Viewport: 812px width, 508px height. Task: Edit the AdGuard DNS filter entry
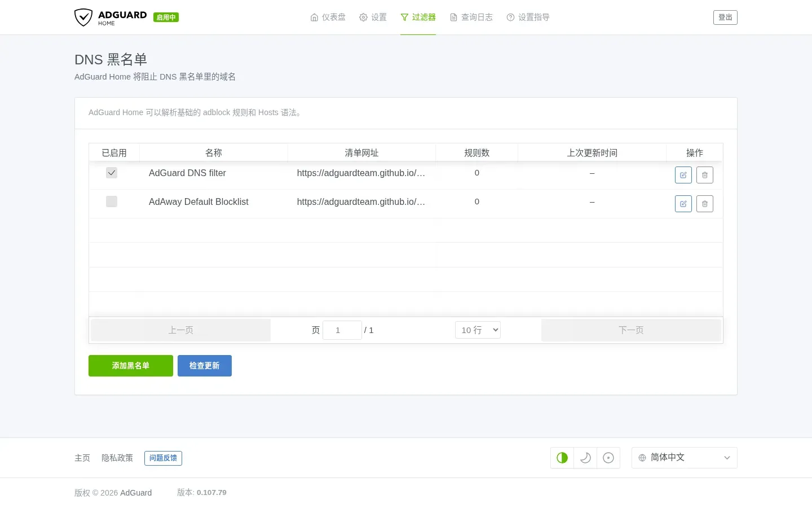tap(683, 175)
